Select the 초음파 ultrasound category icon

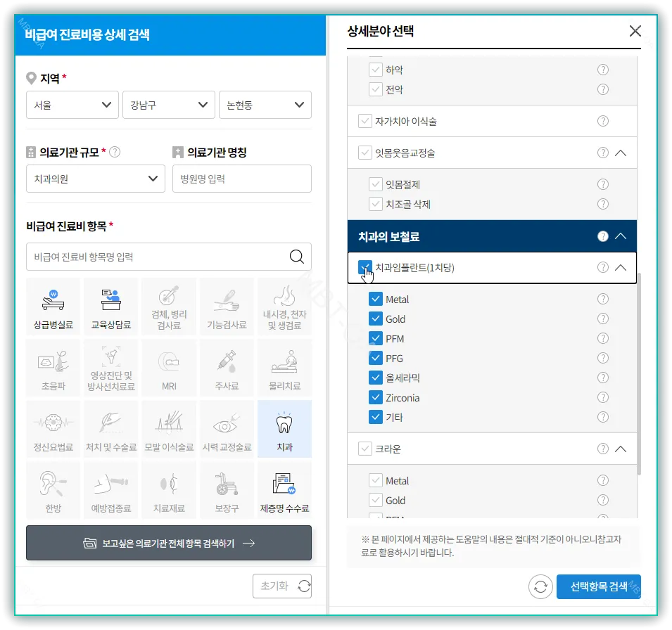53,368
